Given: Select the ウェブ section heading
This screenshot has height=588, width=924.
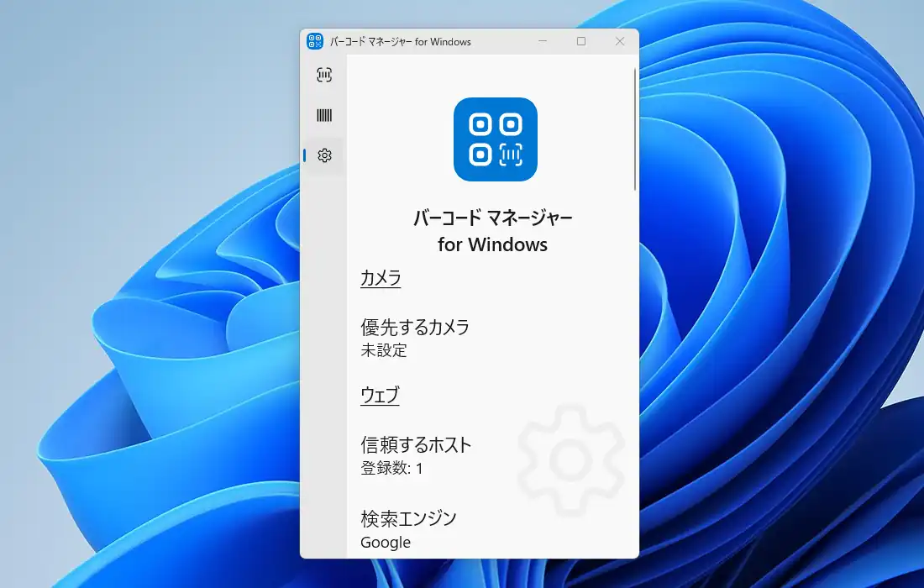Looking at the screenshot, I should [x=380, y=395].
